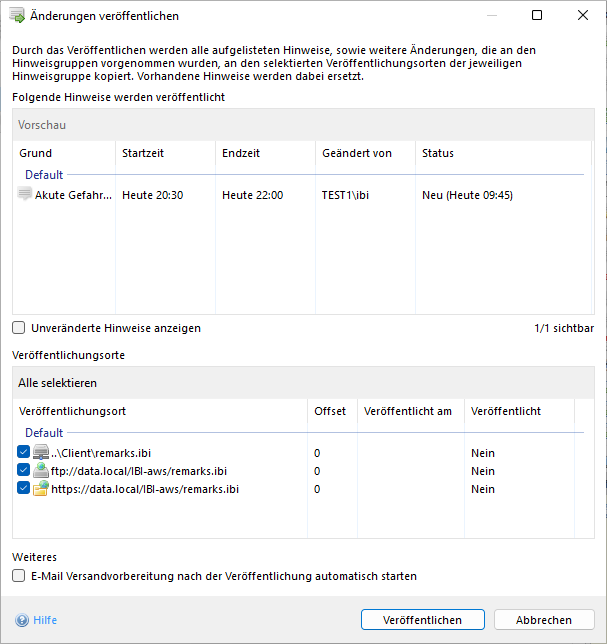Image resolution: width=607 pixels, height=644 pixels.
Task: Click the Status column header
Action: pos(438,153)
